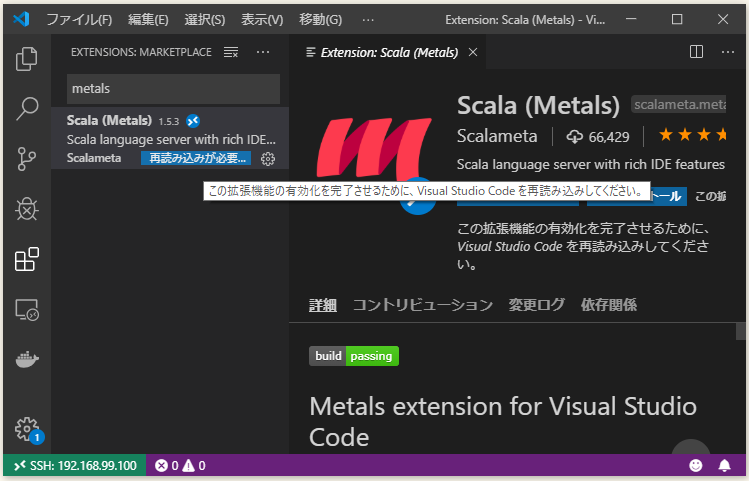749x481 pixels.
Task: Select Scala (Metals) extension list title
Action: 109,120
